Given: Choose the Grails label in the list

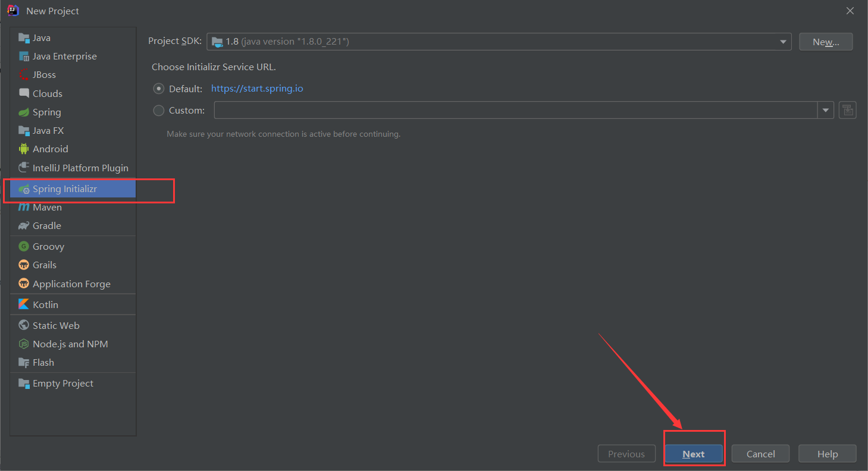Looking at the screenshot, I should point(45,265).
